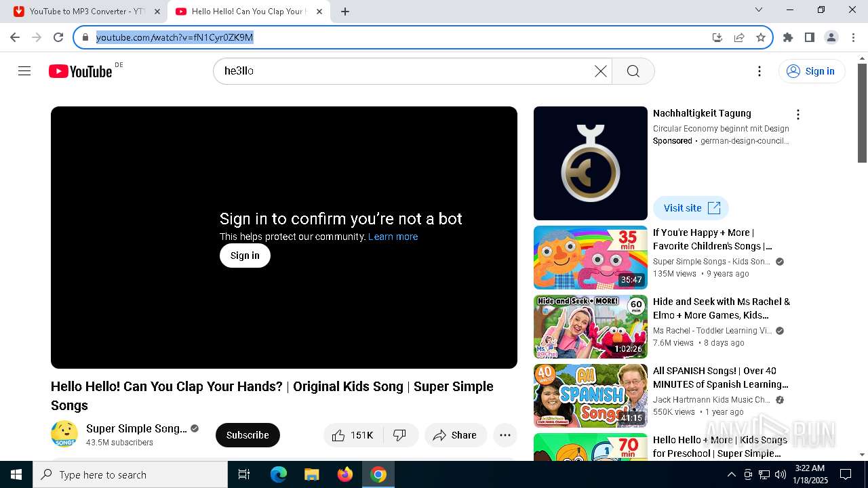This screenshot has width=868, height=488.
Task: View site information lock icon
Action: pyautogui.click(x=85, y=37)
